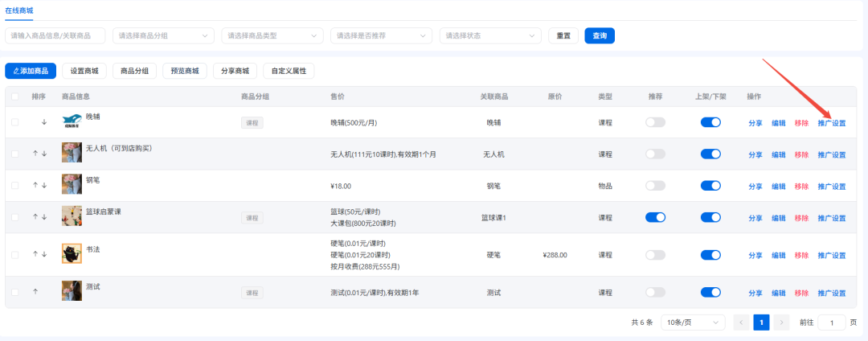Move 篮球启蒙课 up using the up arrow
868x341 pixels.
click(35, 217)
